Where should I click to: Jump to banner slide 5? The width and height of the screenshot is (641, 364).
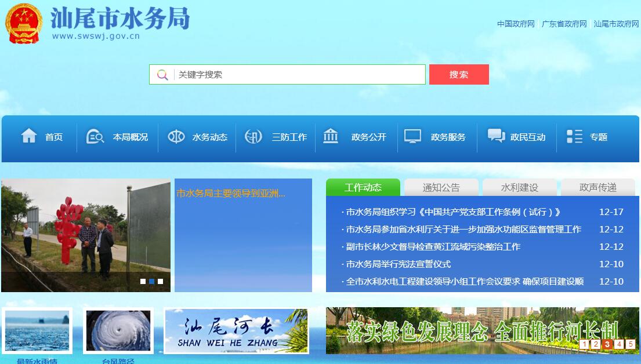tap(630, 344)
